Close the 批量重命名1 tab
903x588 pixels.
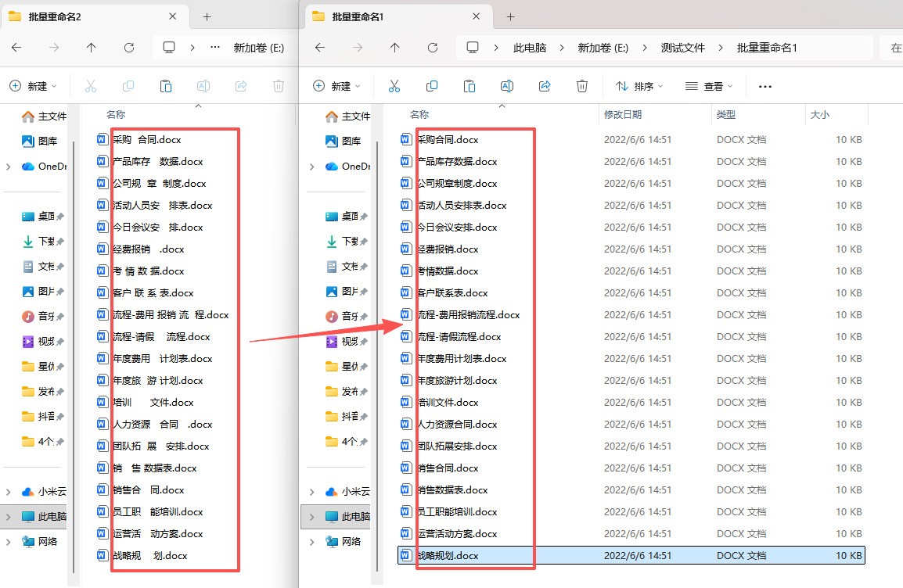coord(477,16)
